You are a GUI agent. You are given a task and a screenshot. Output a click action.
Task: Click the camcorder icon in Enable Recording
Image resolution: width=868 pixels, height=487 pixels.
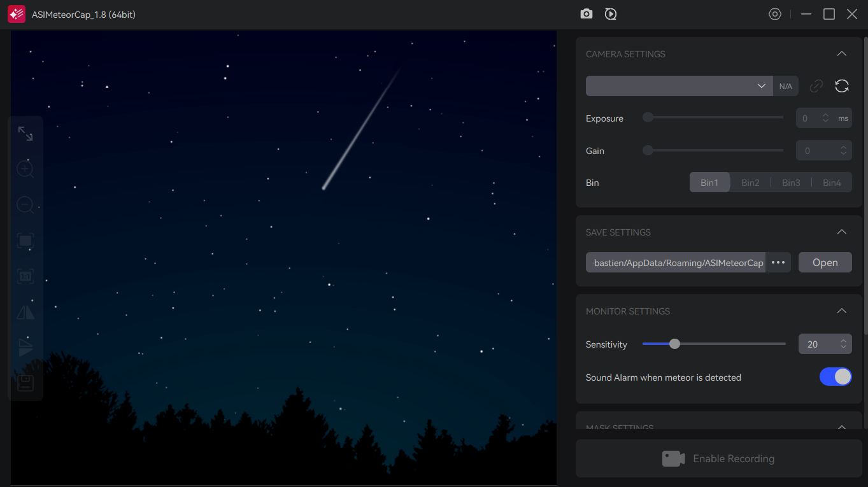click(673, 458)
